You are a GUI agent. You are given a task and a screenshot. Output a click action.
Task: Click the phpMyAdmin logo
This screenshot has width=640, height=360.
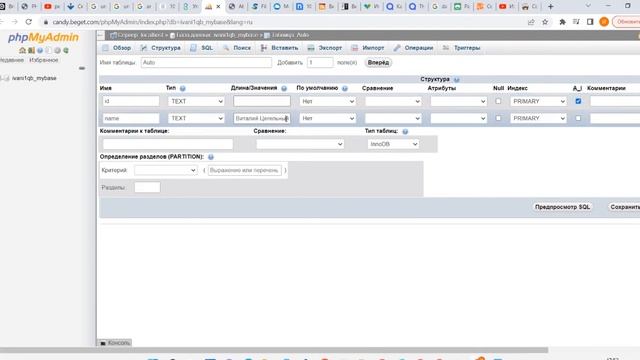point(43,38)
